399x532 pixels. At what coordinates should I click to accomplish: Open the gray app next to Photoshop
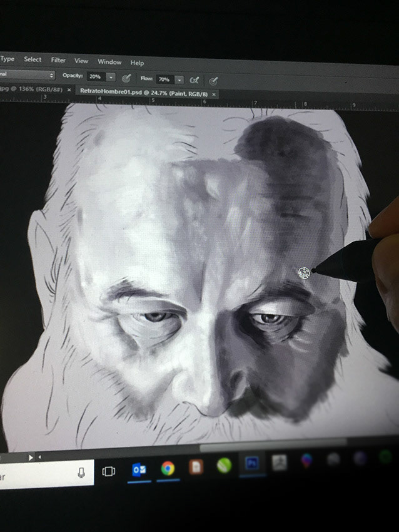click(x=280, y=462)
